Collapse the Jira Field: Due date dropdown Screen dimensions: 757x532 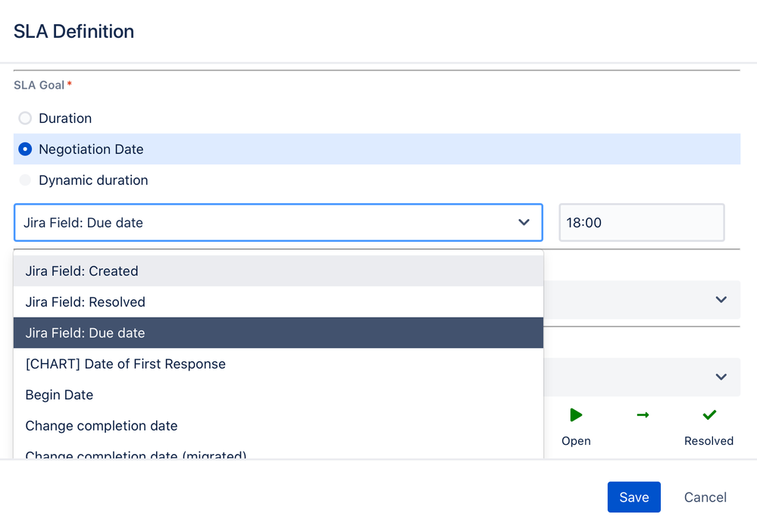click(524, 223)
